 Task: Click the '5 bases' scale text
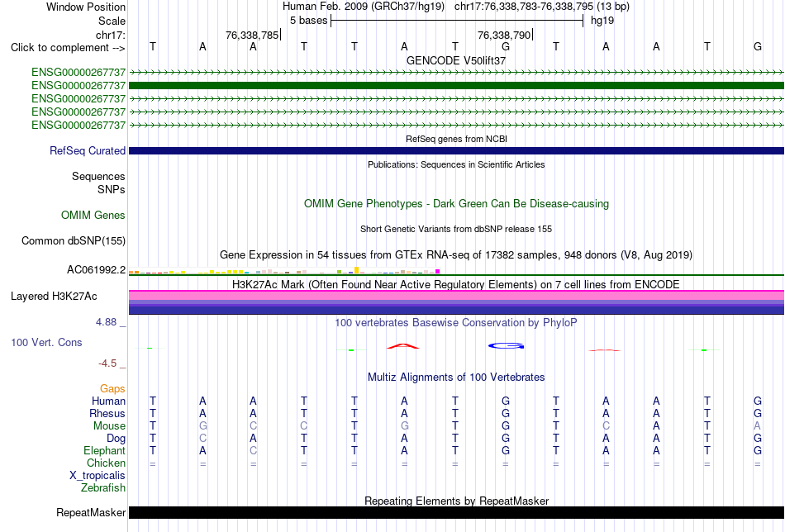pos(308,21)
